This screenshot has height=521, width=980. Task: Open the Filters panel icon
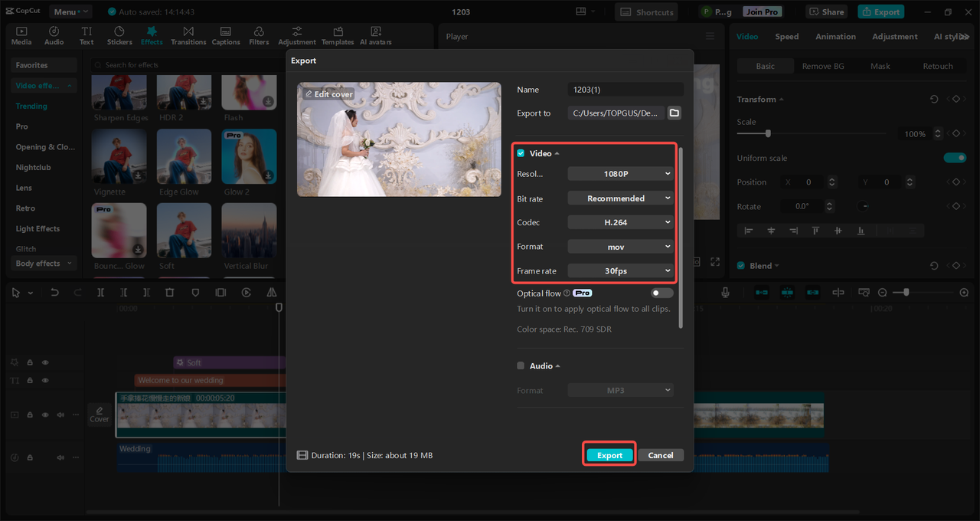[259, 31]
